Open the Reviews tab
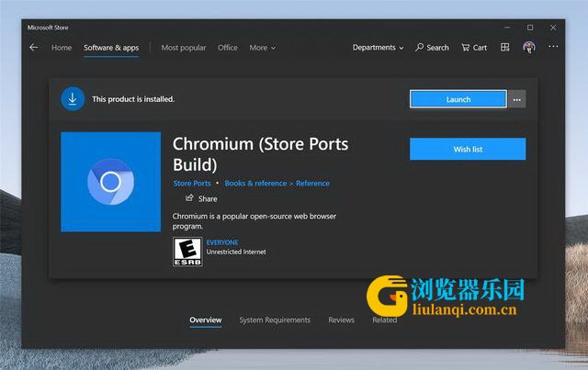The height and width of the screenshot is (370, 588). click(341, 320)
